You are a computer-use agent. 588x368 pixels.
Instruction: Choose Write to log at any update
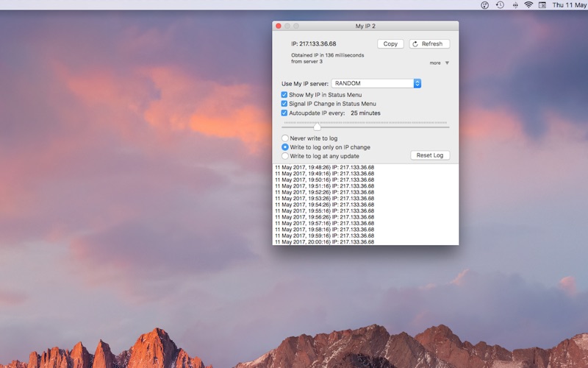[285, 156]
